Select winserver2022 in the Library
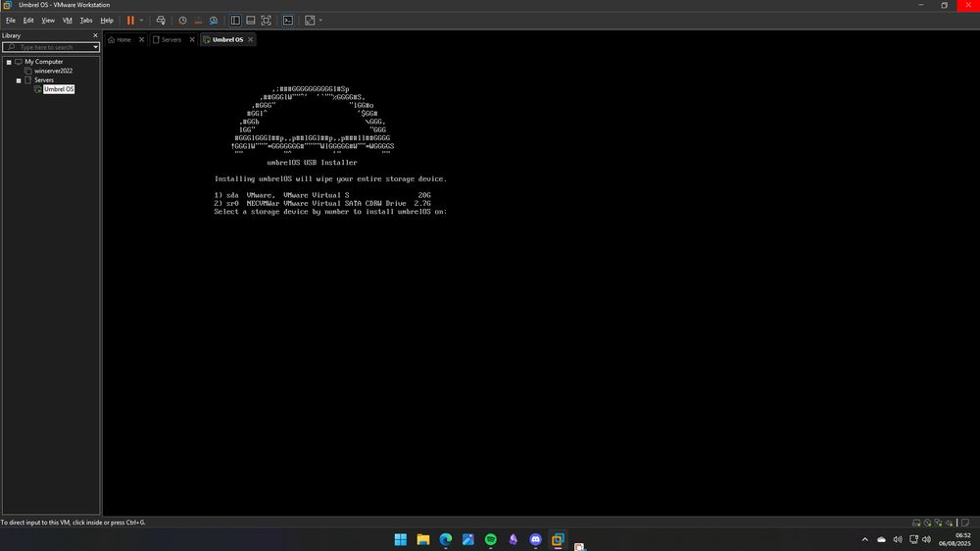980x551 pixels. click(x=53, y=71)
